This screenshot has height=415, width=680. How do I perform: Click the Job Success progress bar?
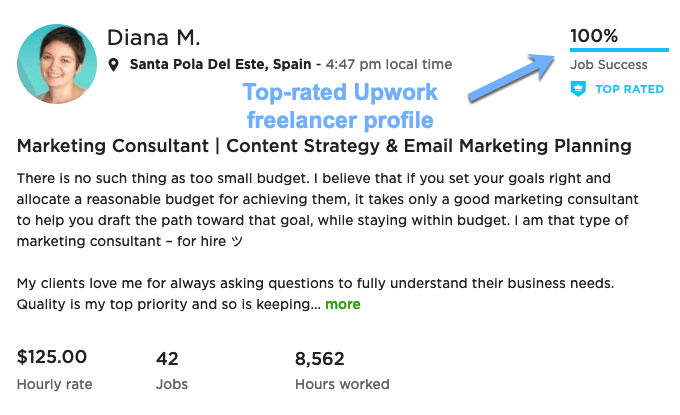click(x=619, y=48)
